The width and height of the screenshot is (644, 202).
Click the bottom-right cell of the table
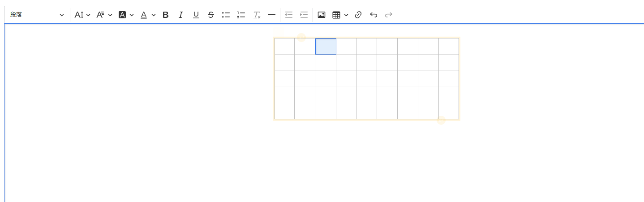[449, 111]
